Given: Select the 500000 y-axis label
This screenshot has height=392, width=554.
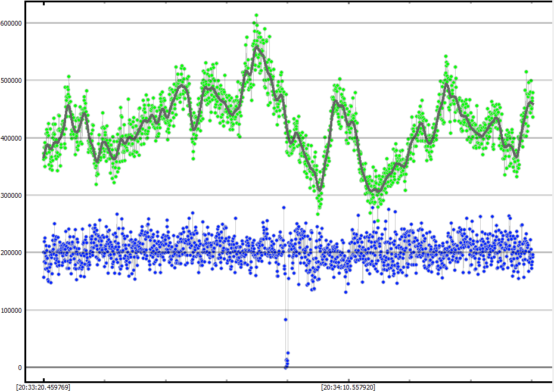Looking at the screenshot, I should point(13,80).
